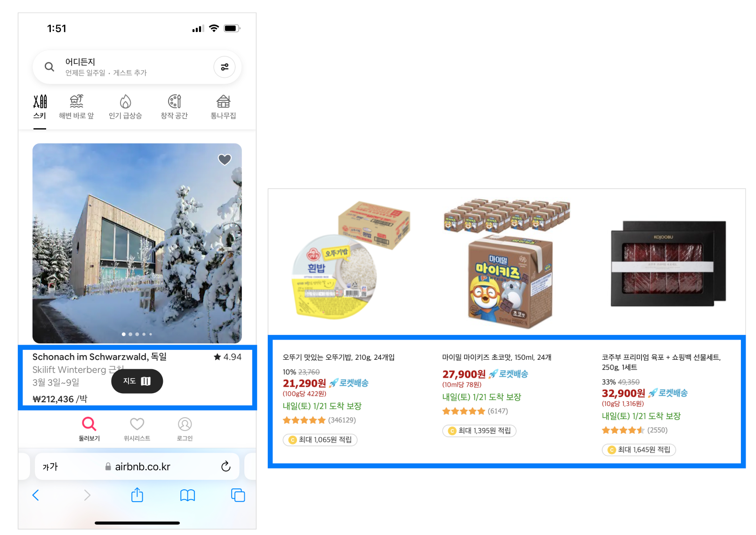Open the 지도 map button
756x535 pixels.
pyautogui.click(x=137, y=381)
